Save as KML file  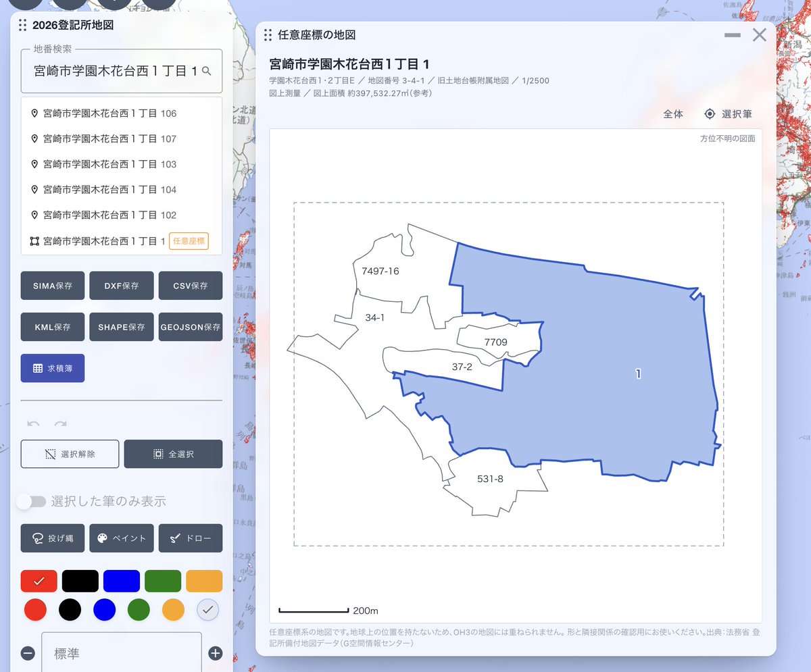(53, 327)
